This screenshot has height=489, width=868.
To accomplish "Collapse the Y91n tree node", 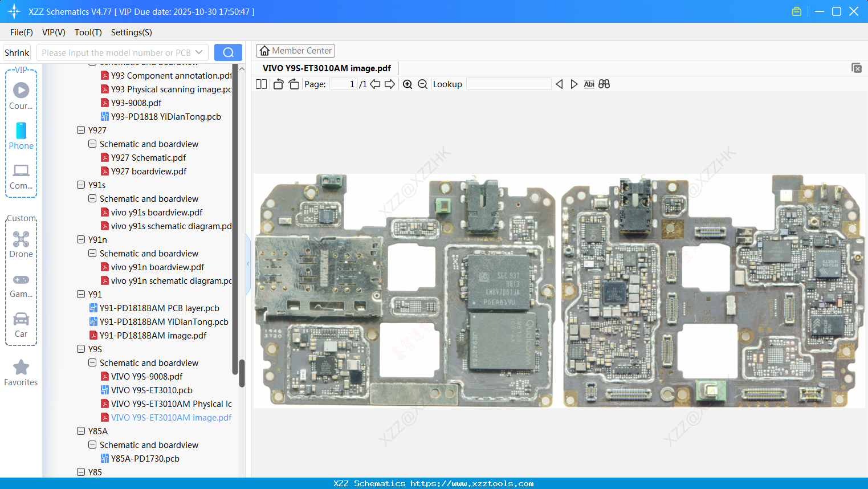I will coord(81,239).
